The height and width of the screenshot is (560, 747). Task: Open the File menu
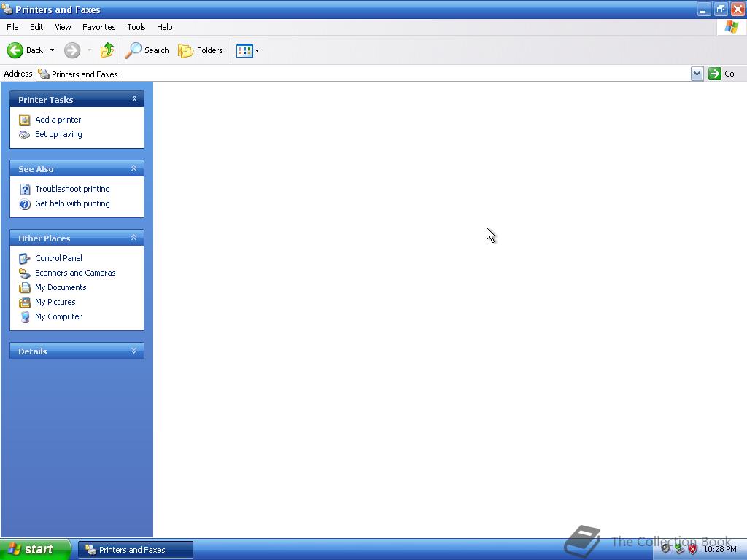[x=12, y=27]
